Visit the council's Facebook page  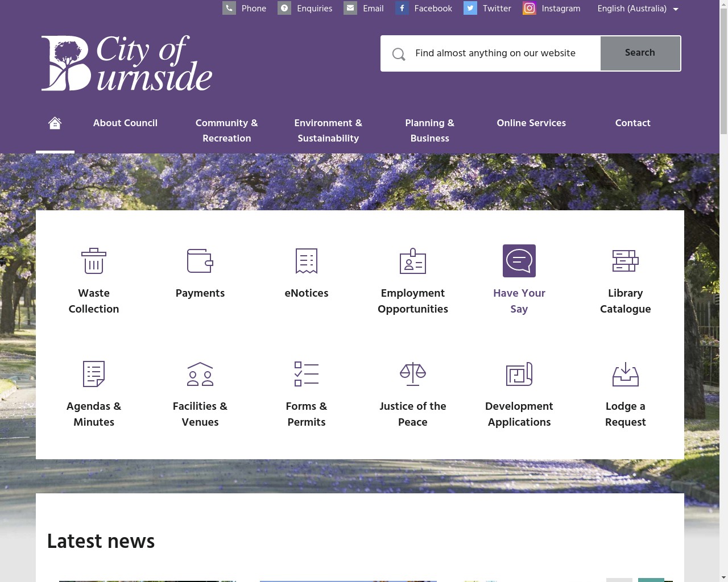(x=424, y=9)
